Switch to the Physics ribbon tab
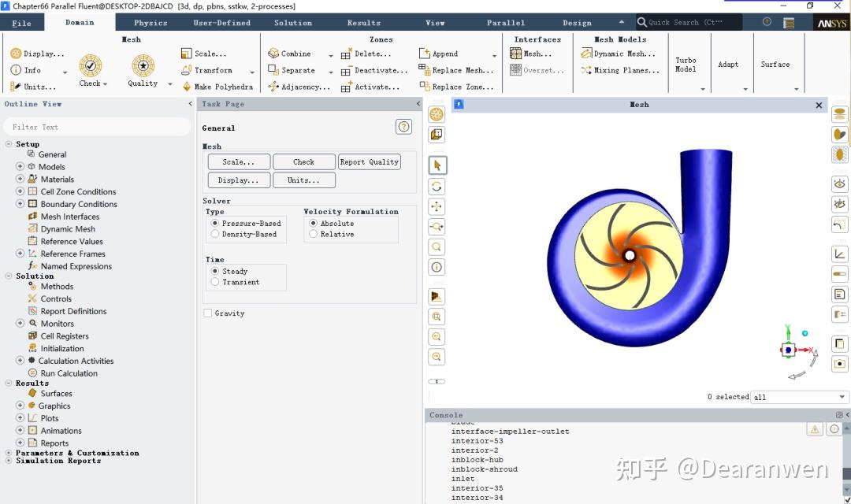The image size is (851, 504). 150,22
